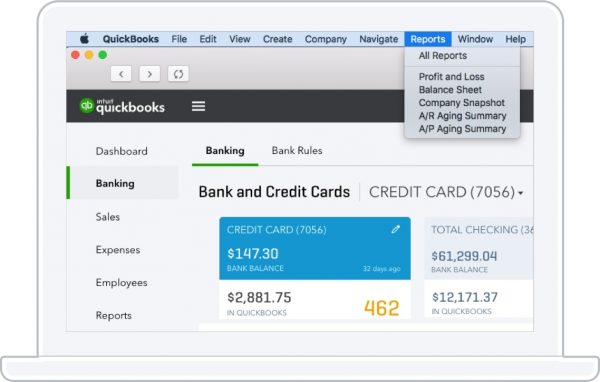Open the Company menu in menu bar
Image resolution: width=600 pixels, height=382 pixels.
click(x=326, y=39)
